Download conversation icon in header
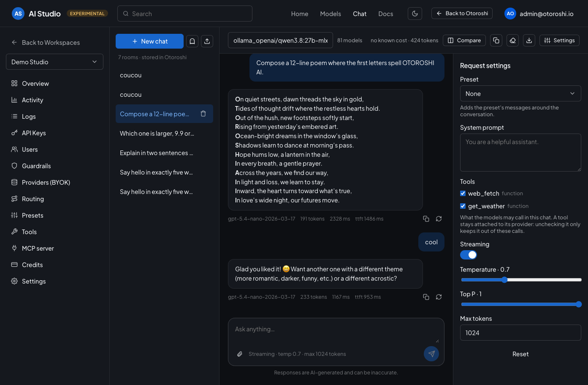This screenshot has height=385, width=588. (x=529, y=40)
